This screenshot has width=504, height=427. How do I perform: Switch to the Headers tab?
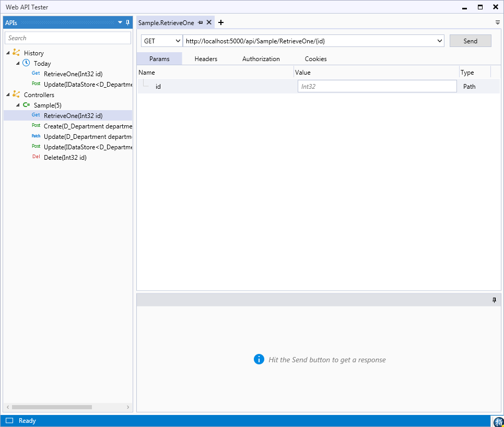coord(206,59)
